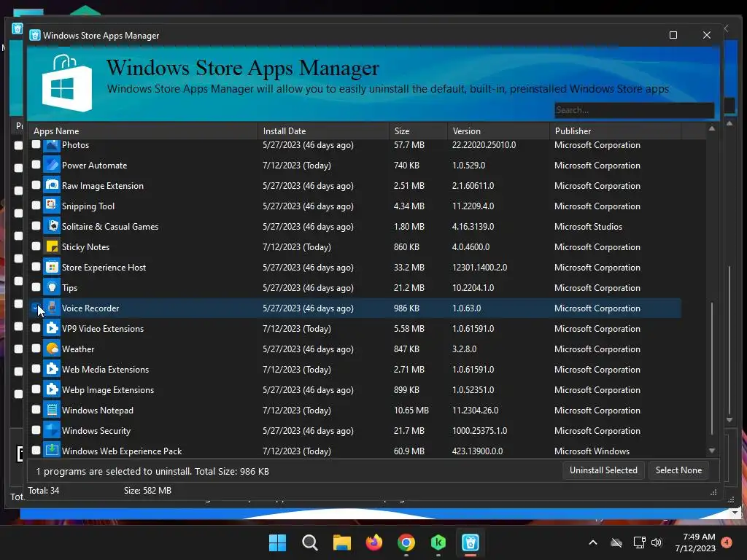
Task: Click the Search input field
Action: (x=634, y=110)
